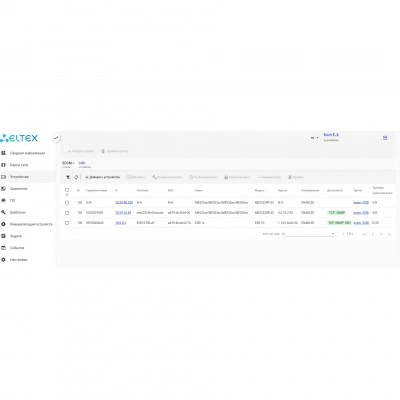Open the first row's IP address link

[124, 203]
